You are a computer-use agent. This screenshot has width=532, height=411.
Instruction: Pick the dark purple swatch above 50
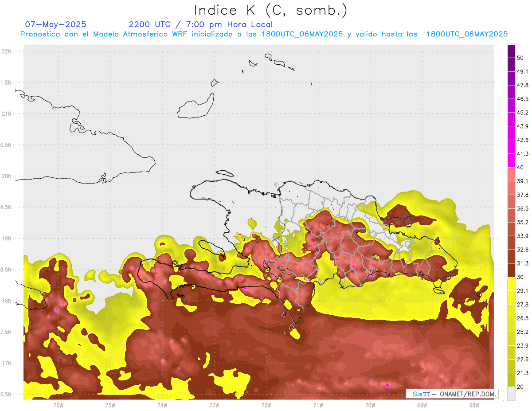click(511, 51)
